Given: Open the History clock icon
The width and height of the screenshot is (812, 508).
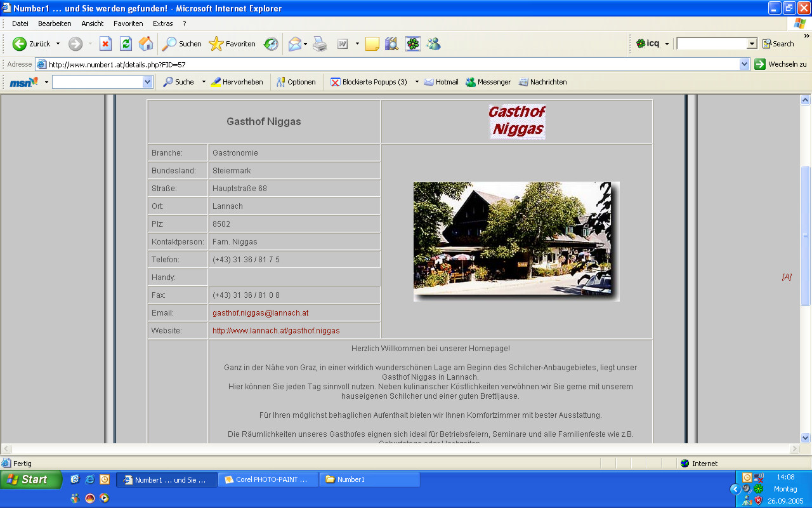Looking at the screenshot, I should (271, 44).
